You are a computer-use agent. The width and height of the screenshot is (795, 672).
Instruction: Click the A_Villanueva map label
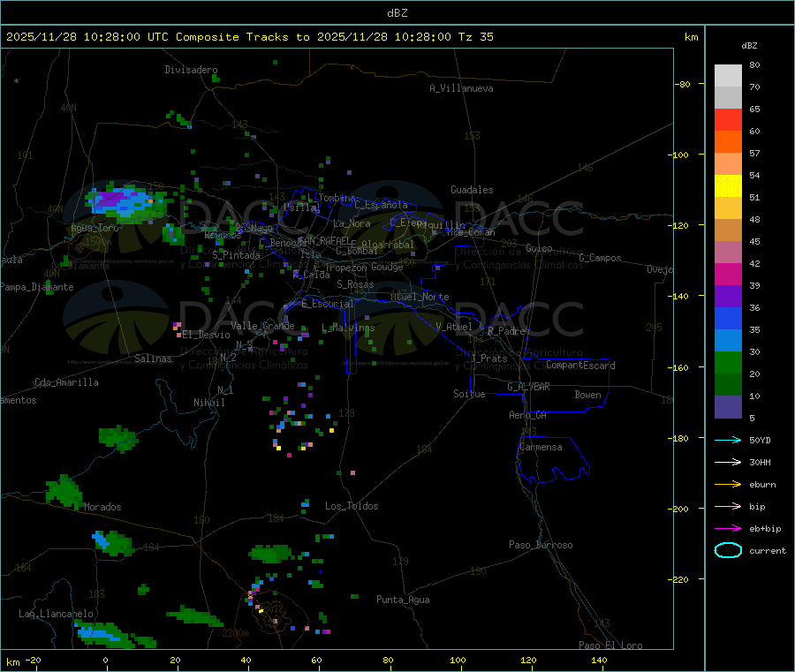pyautogui.click(x=461, y=88)
